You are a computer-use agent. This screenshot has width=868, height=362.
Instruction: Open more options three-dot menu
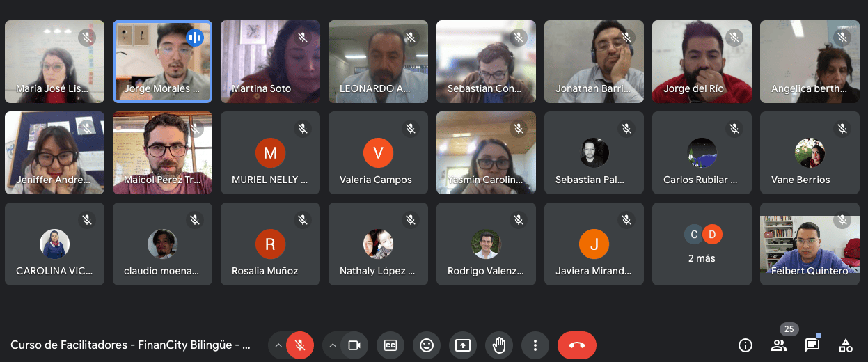(x=535, y=345)
